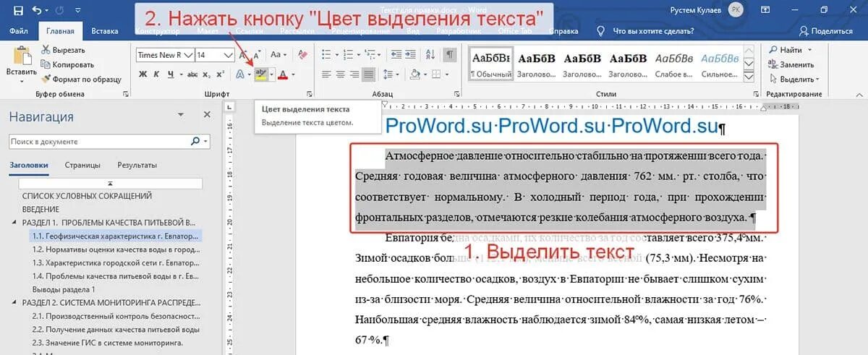
Task: Toggle Italic (К) formatting
Action: [x=157, y=74]
